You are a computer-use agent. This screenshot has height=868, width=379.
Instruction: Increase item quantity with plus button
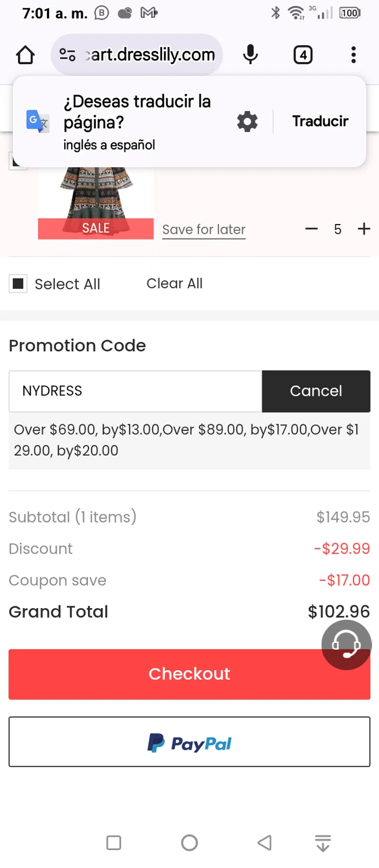coord(364,229)
